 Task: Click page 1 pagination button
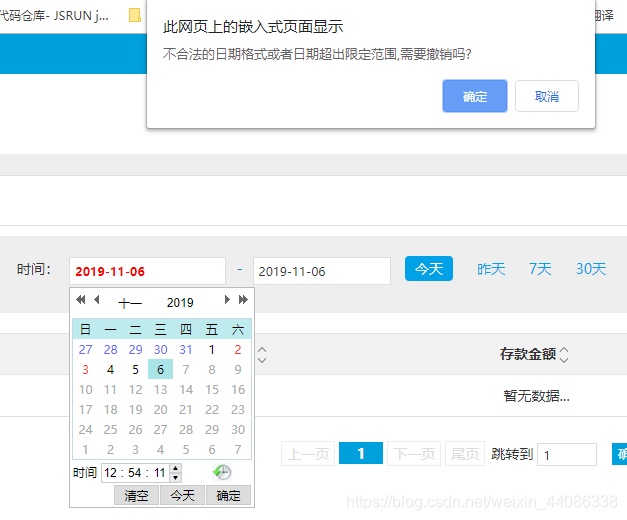(x=361, y=453)
